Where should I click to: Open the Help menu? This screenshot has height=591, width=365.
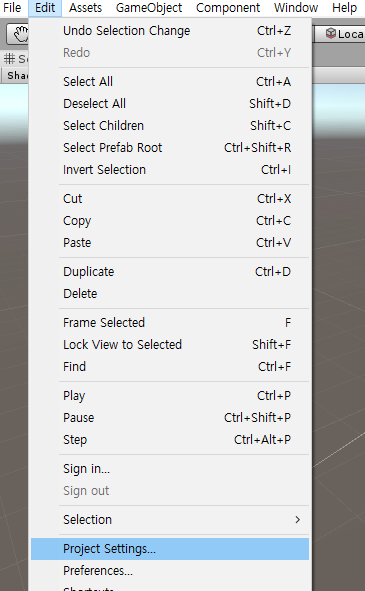tap(344, 8)
